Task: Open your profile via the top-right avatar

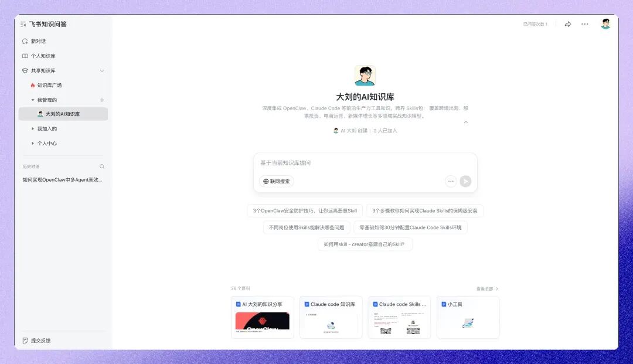Action: 605,23
